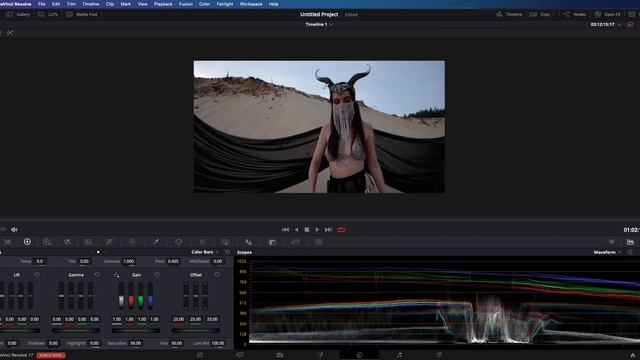Open the Edit menu
640x360 pixels.
[56, 4]
